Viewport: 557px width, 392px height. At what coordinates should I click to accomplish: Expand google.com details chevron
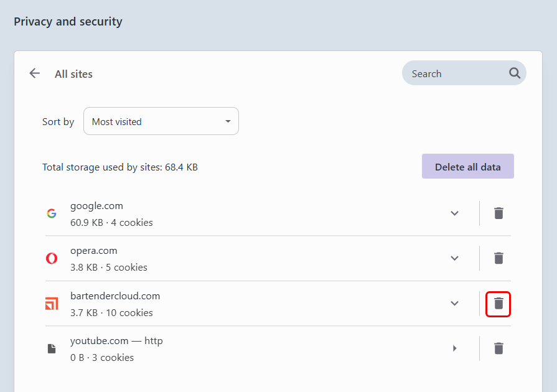point(454,213)
